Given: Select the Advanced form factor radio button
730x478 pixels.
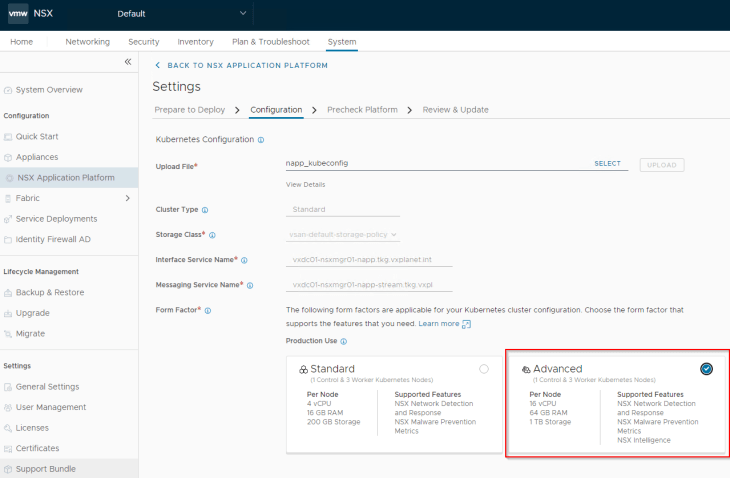Looking at the screenshot, I should coord(706,369).
